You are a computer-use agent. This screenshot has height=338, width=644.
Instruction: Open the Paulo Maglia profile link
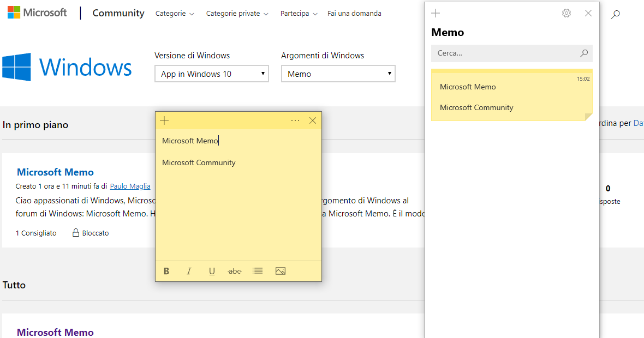pyautogui.click(x=130, y=186)
